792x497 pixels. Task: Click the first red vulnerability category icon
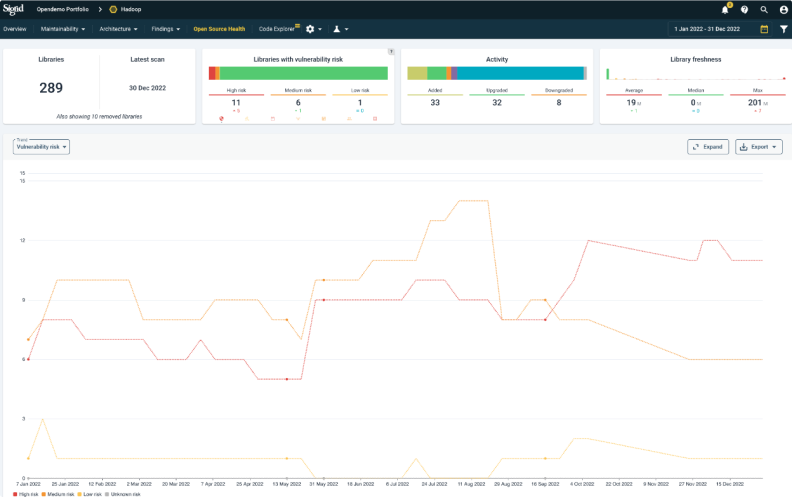point(221,119)
